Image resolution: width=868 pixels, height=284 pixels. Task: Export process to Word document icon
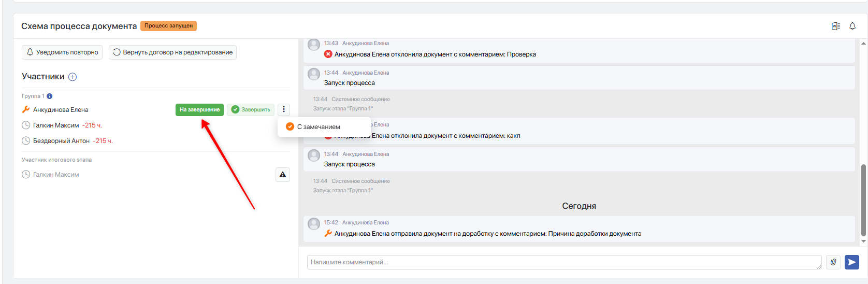coord(835,26)
